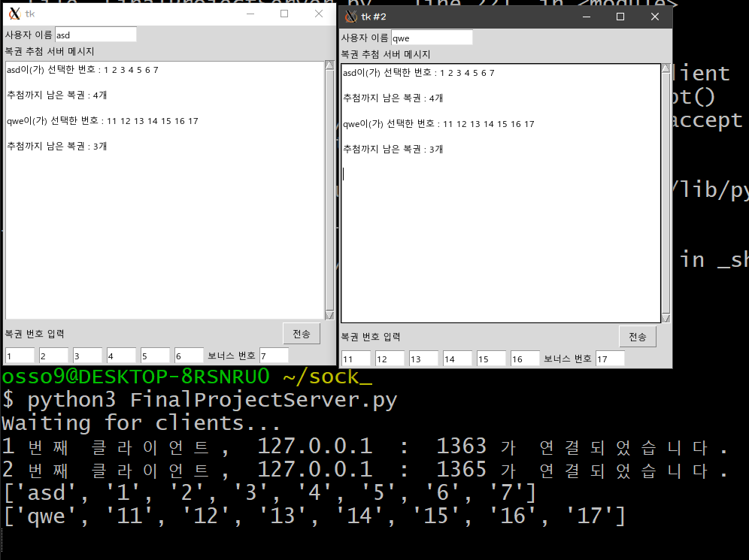The width and height of the screenshot is (749, 560).
Task: Select the lottery number field containing 4
Action: [x=122, y=356]
